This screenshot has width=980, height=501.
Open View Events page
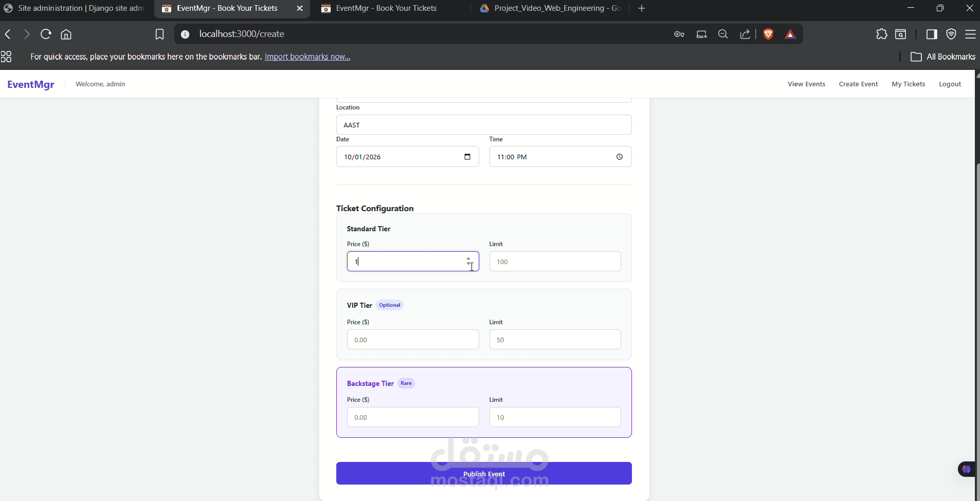click(806, 84)
